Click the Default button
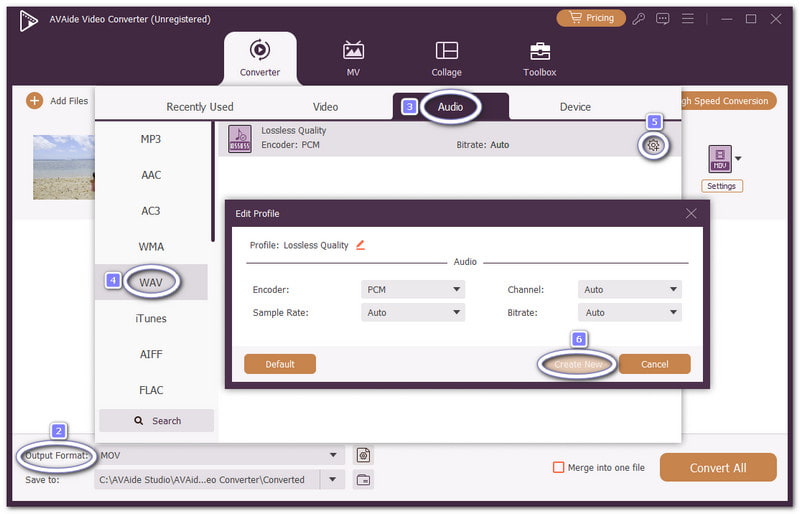The height and width of the screenshot is (514, 800). tap(280, 364)
